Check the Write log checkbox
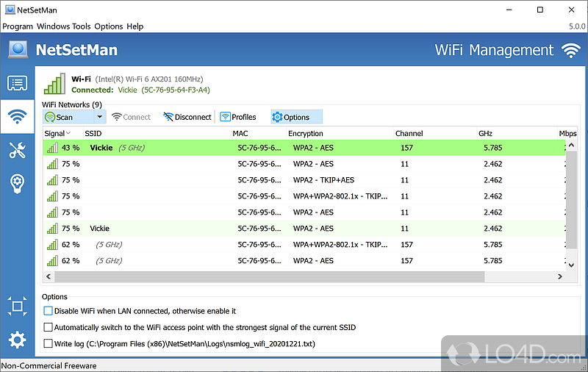Image resolution: width=588 pixels, height=372 pixels. [x=49, y=343]
